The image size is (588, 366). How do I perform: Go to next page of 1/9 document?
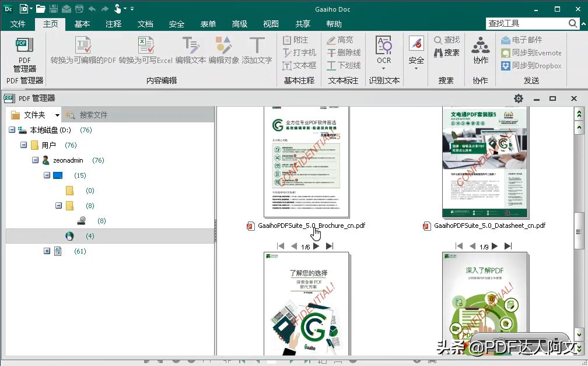pos(495,246)
